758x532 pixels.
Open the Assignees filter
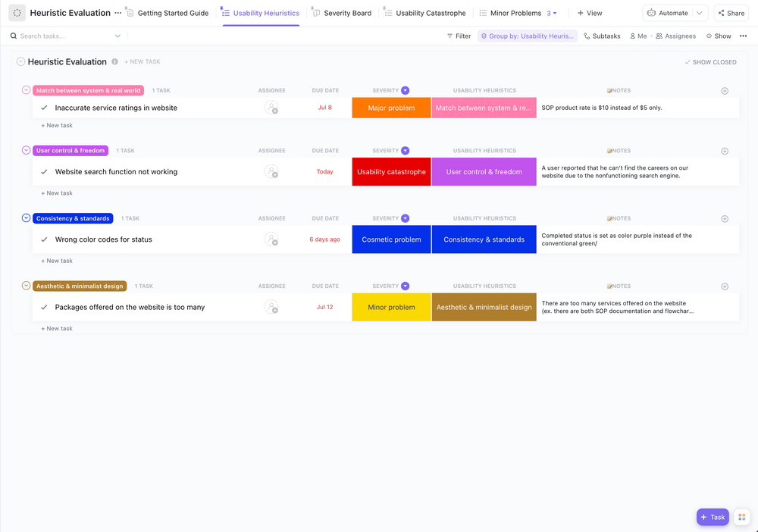pyautogui.click(x=675, y=36)
